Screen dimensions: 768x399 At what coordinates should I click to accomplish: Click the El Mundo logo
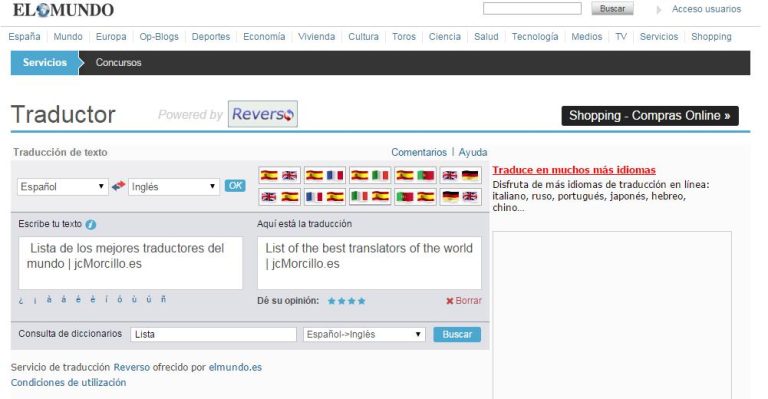pyautogui.click(x=63, y=9)
